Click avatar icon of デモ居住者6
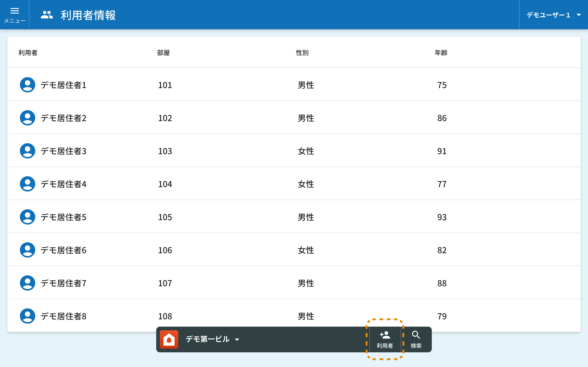Image resolution: width=588 pixels, height=367 pixels. click(28, 250)
